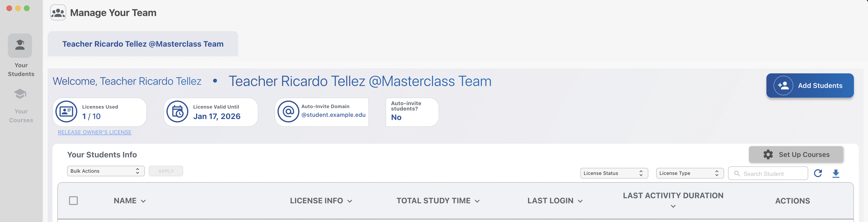Open Your Courses sidebar icon
The width and height of the screenshot is (868, 222).
click(x=20, y=94)
